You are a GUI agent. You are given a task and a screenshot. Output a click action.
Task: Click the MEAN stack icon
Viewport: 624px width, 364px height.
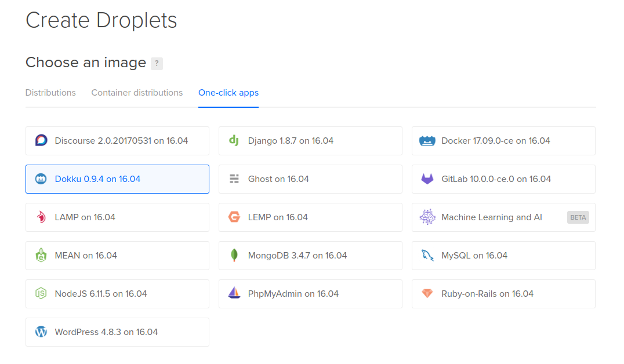[41, 256]
